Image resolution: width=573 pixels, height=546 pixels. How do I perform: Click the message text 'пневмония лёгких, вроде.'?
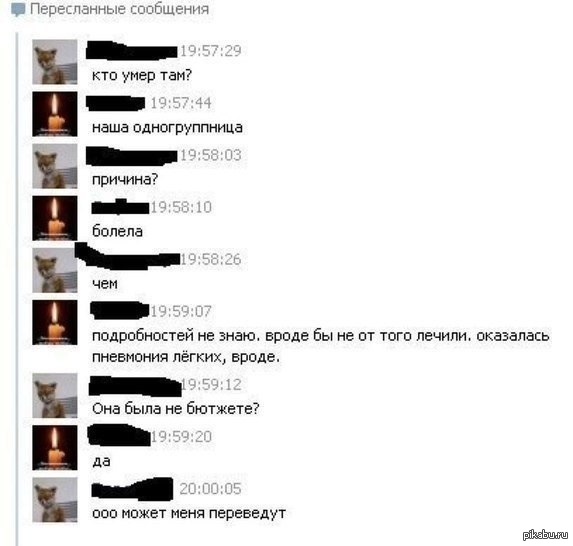(x=186, y=357)
